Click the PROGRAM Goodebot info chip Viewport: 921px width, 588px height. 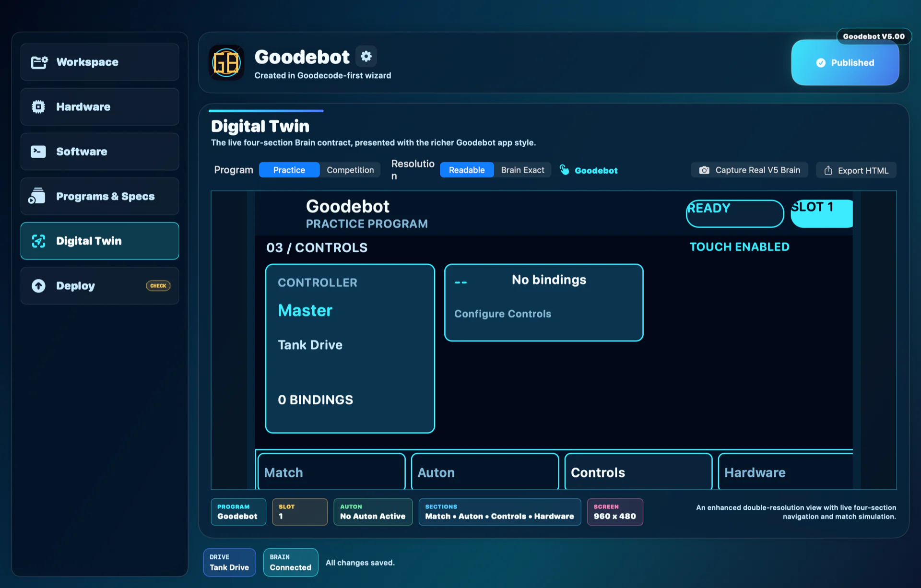click(238, 512)
